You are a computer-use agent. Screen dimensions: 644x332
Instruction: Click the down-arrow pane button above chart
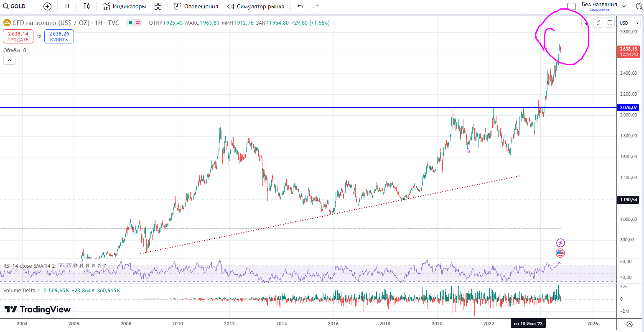pos(586,23)
